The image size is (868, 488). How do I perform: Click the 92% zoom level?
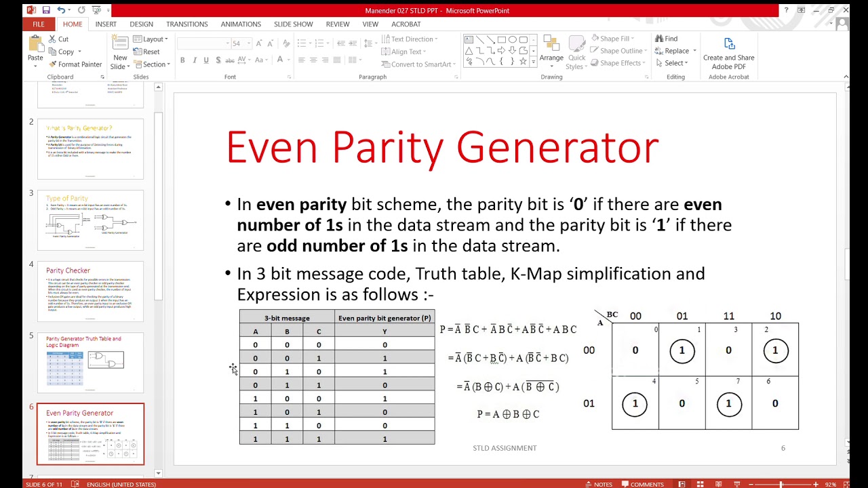(831, 484)
